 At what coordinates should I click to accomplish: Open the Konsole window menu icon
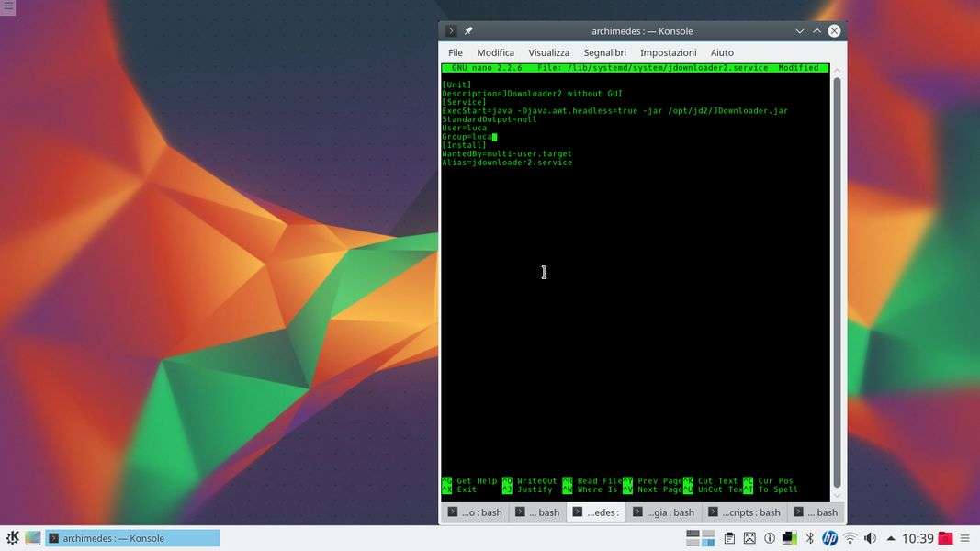(450, 31)
